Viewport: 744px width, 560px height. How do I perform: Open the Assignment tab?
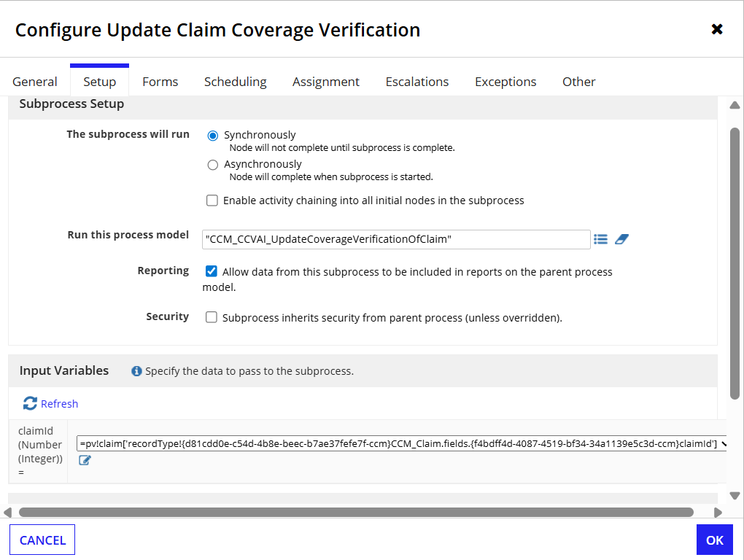pos(326,82)
